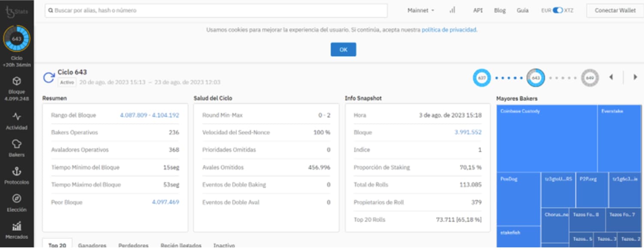Toggle EUR/XTZ currency switch
The width and height of the screenshot is (644, 250).
coord(557,10)
